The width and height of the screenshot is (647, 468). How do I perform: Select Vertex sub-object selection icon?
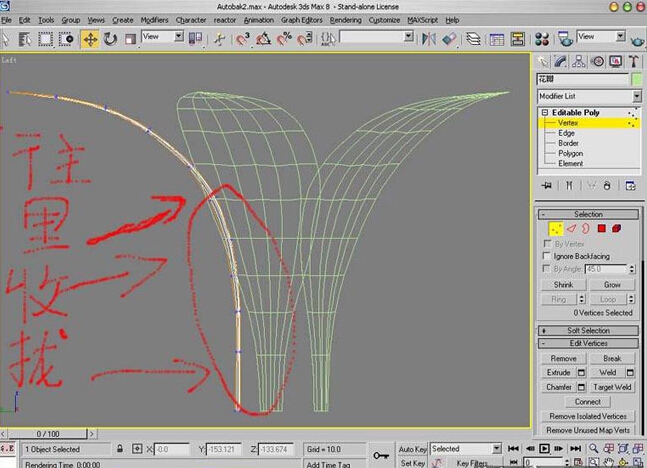556,229
